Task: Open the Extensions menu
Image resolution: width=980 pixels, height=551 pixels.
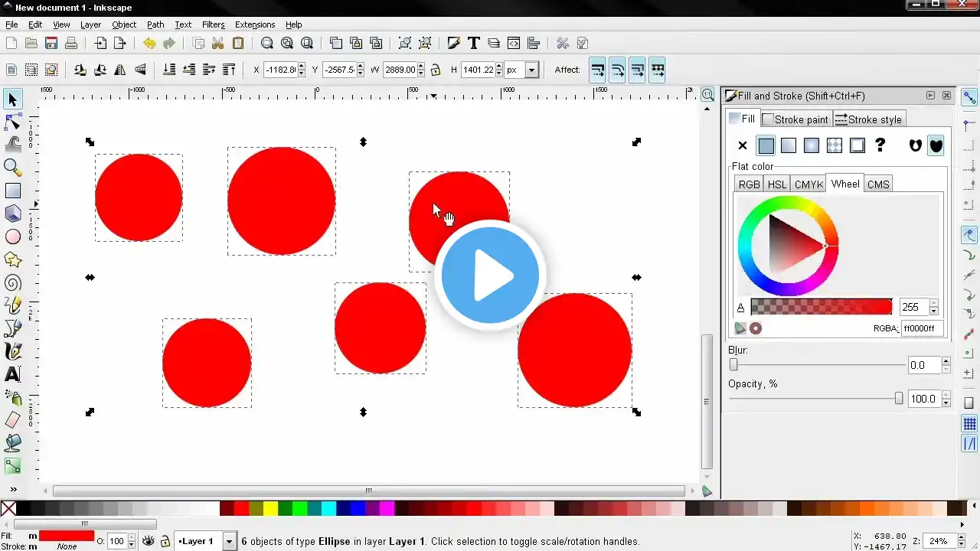Action: tap(255, 24)
